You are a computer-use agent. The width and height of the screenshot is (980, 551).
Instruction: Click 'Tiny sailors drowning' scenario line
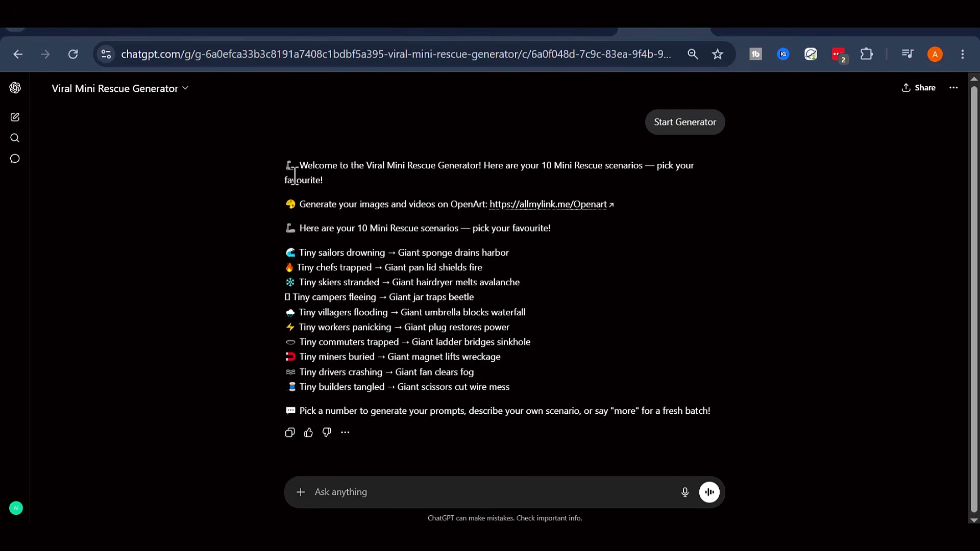397,253
